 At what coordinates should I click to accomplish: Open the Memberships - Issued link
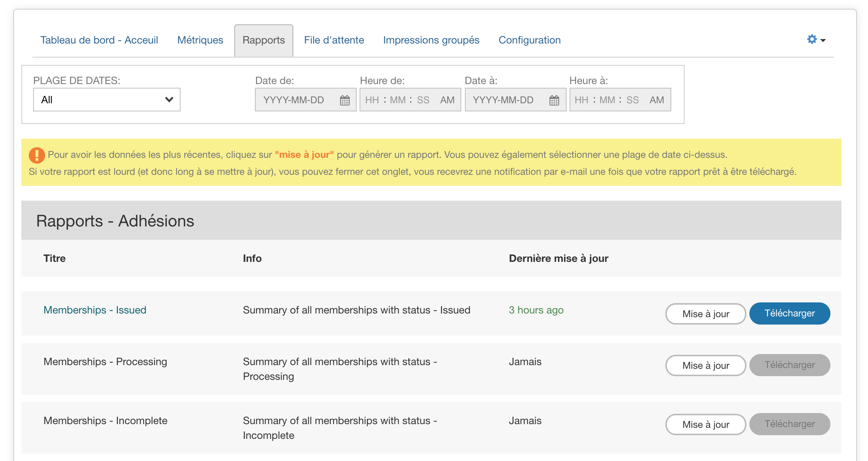point(95,310)
